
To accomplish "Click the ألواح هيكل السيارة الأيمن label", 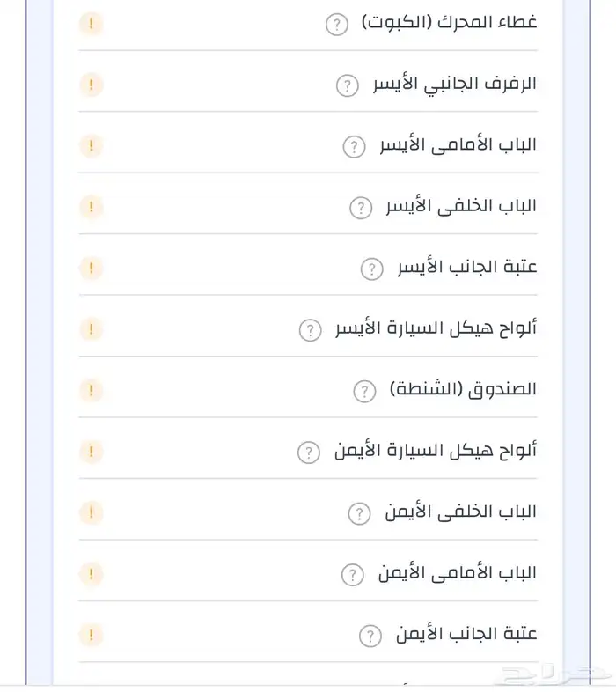I will coord(436,451).
